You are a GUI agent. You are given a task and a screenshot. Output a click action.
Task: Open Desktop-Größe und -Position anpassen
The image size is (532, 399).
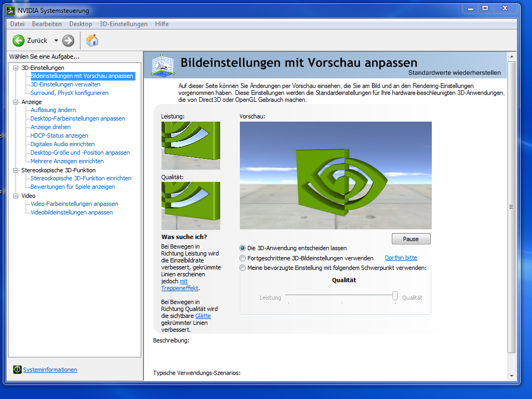(x=80, y=153)
